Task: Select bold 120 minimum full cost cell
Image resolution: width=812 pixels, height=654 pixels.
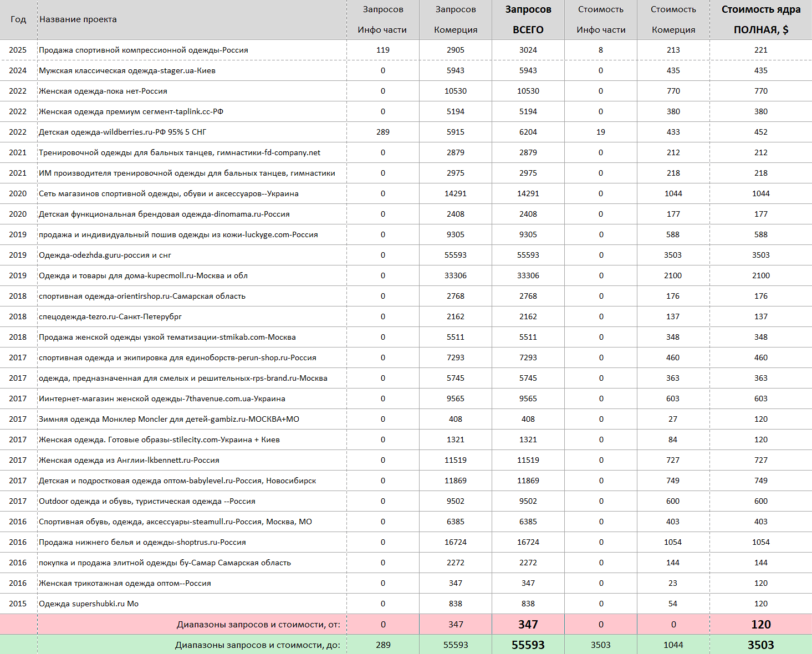Action: click(x=760, y=625)
